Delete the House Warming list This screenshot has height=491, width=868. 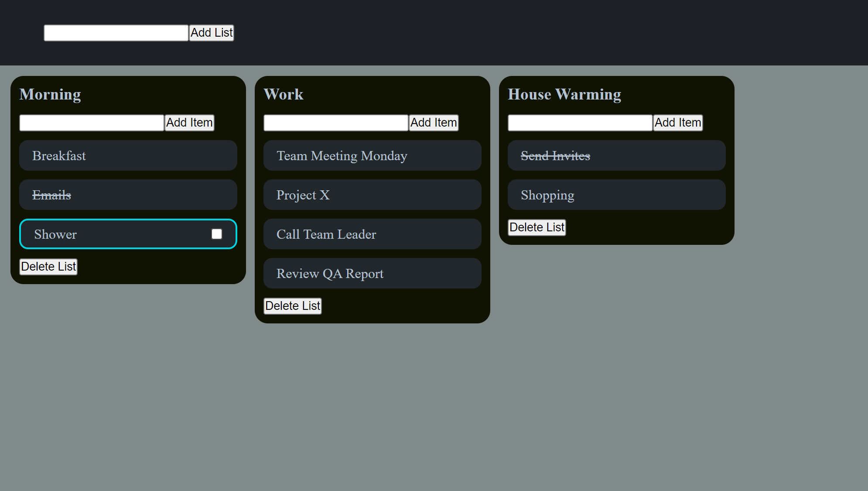coord(537,227)
